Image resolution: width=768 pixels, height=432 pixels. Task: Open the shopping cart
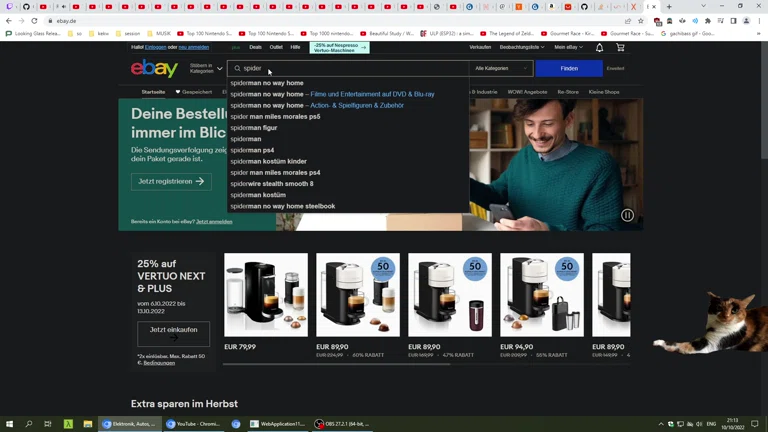click(x=620, y=47)
